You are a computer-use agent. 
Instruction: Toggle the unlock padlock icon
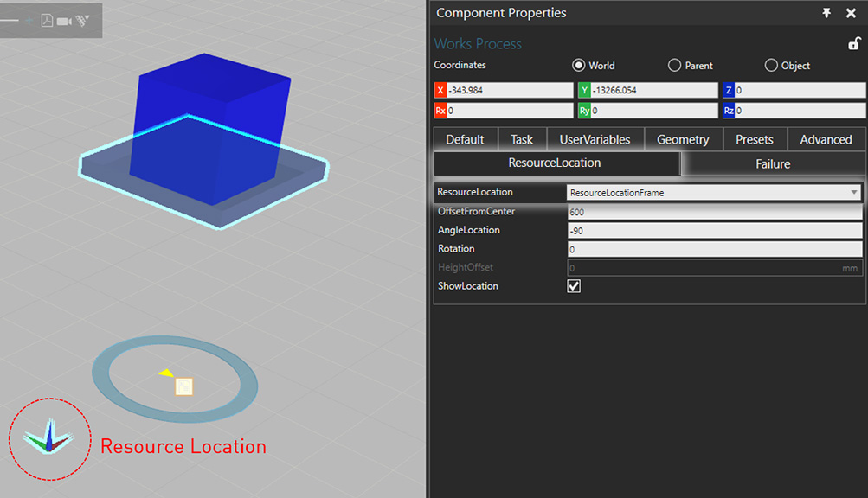[x=854, y=43]
